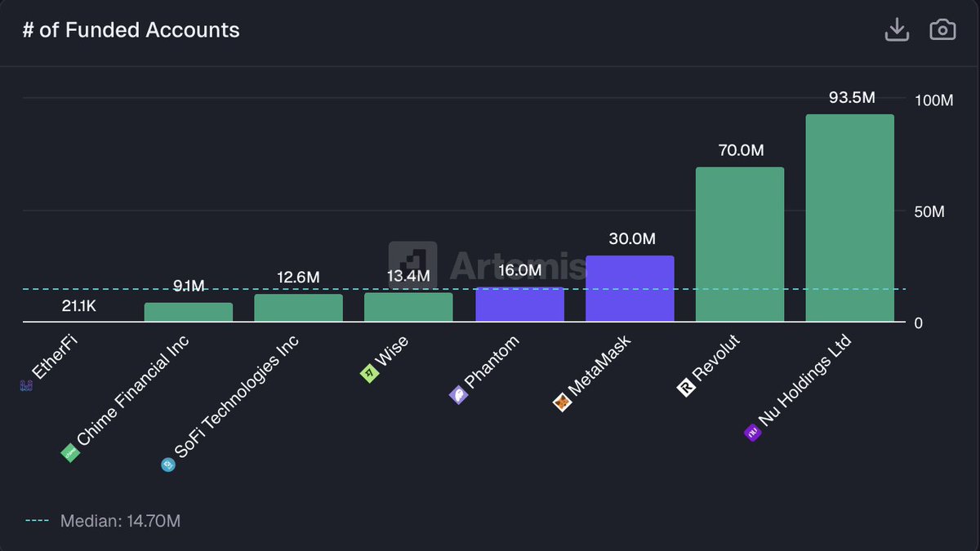Image resolution: width=980 pixels, height=551 pixels.
Task: Click the Nu Holdings purple logo icon
Action: tap(751, 433)
